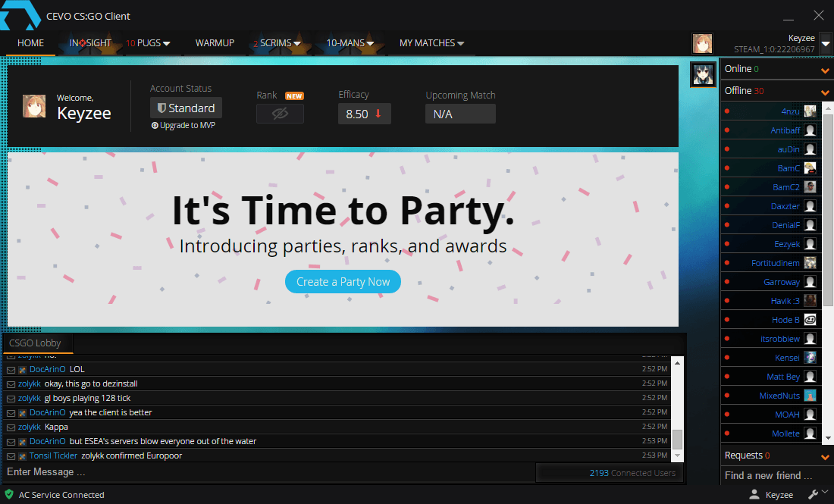Click the mail icon beside zolykk Kappa
This screenshot has height=504, width=834.
(x=11, y=427)
